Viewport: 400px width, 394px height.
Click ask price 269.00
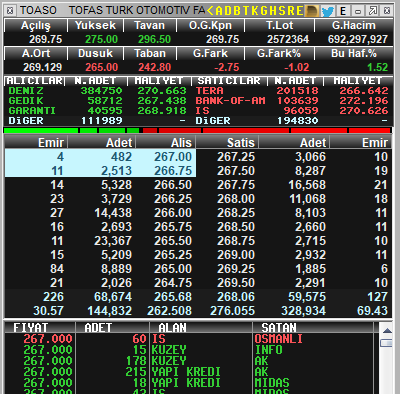[x=236, y=255]
